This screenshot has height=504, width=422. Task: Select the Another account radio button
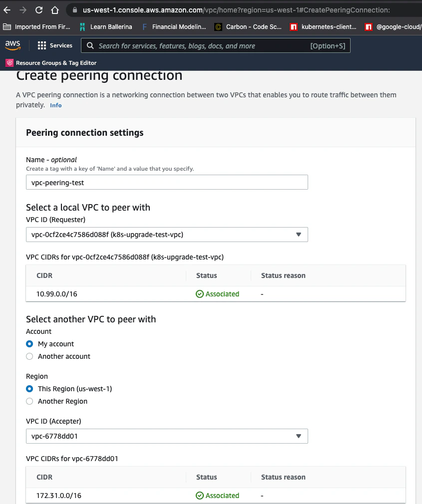coord(29,356)
